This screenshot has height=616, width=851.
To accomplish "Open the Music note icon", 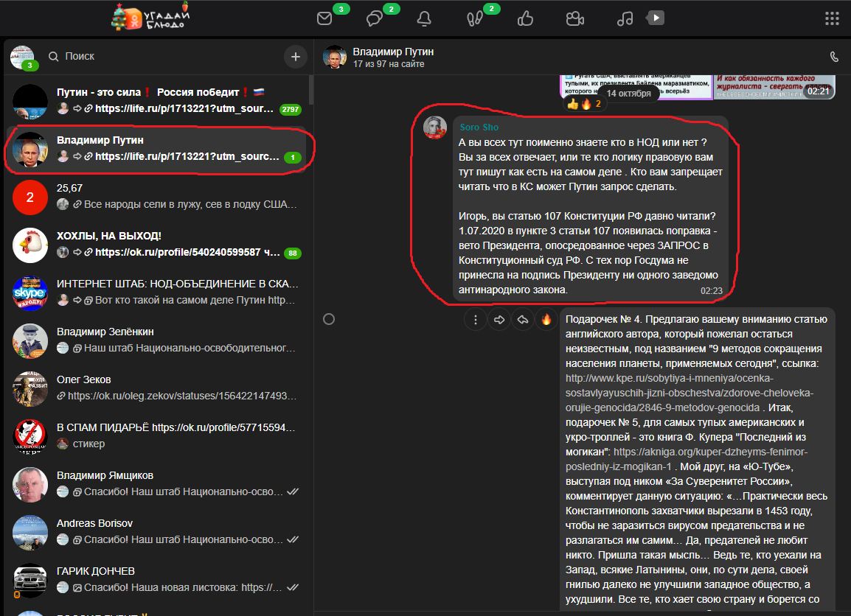I will [625, 19].
